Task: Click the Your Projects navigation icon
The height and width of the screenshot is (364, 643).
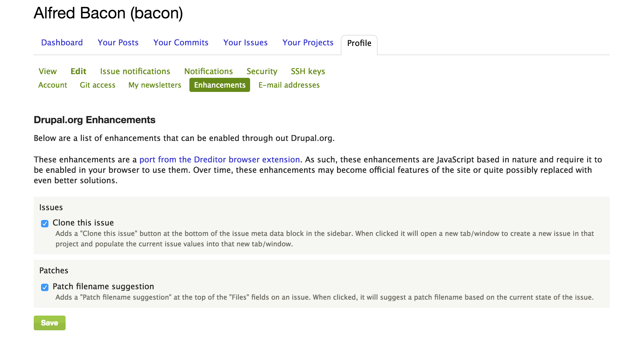Action: [308, 42]
